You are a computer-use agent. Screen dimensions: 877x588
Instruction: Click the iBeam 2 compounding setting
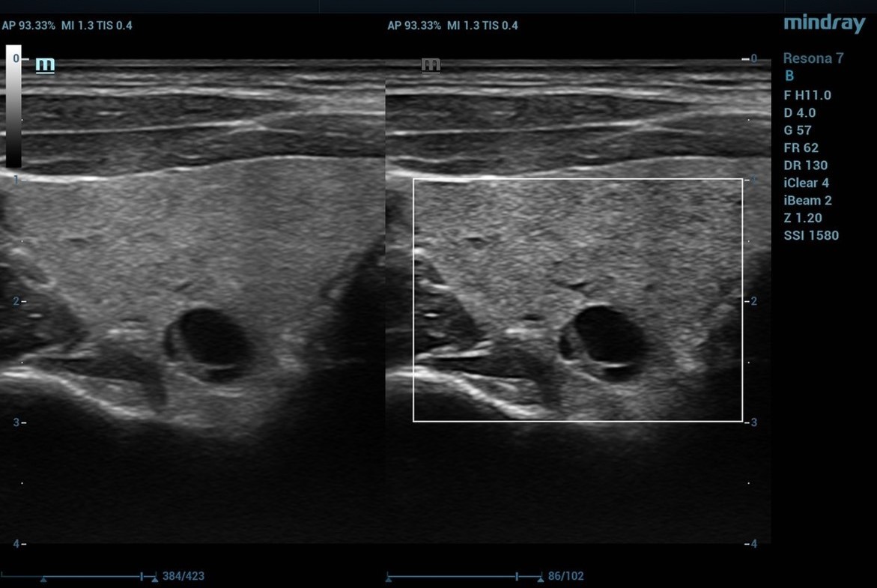coord(807,200)
